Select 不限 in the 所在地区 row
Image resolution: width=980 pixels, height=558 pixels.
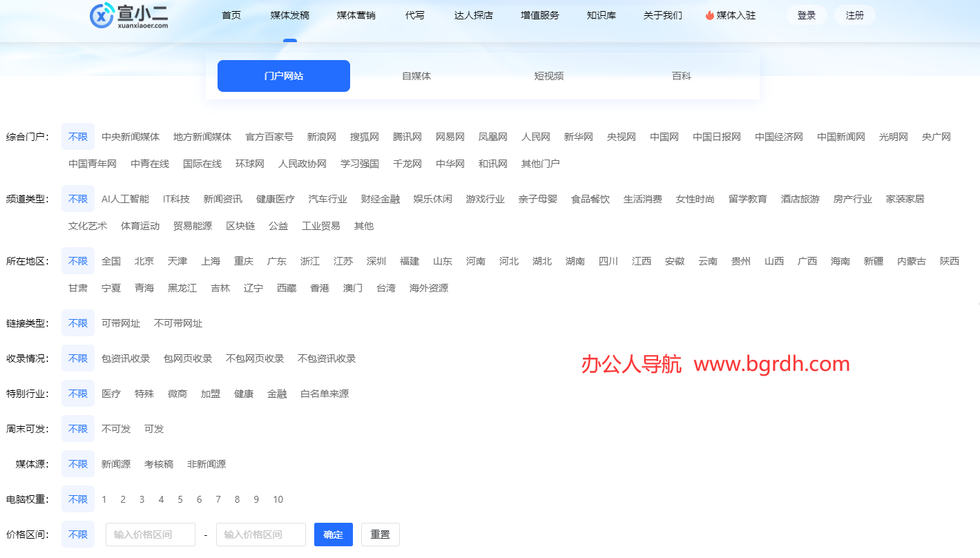tap(78, 261)
